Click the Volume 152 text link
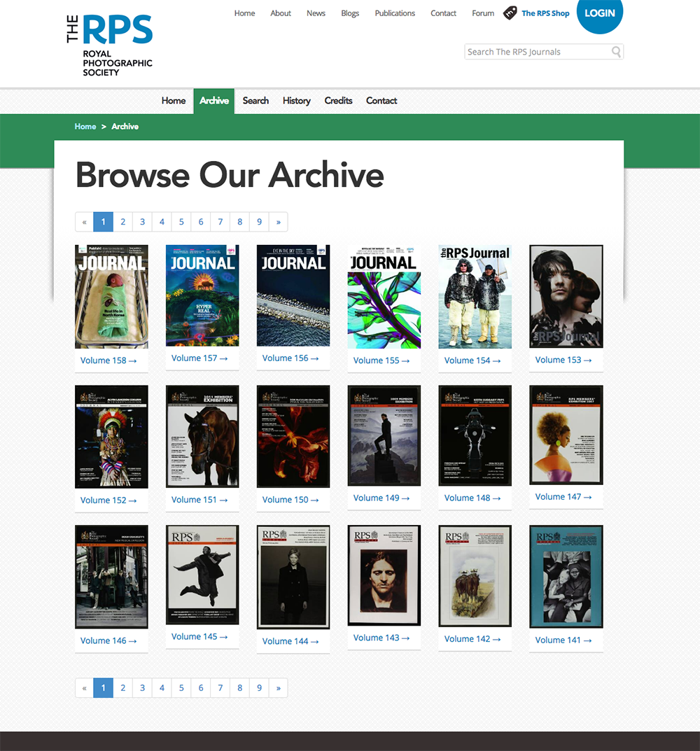 coord(108,500)
